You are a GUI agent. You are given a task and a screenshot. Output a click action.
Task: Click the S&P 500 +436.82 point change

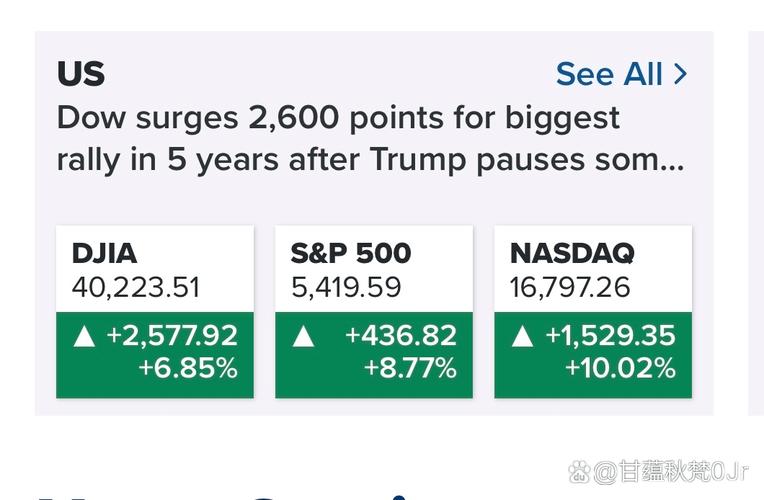pyautogui.click(x=400, y=335)
